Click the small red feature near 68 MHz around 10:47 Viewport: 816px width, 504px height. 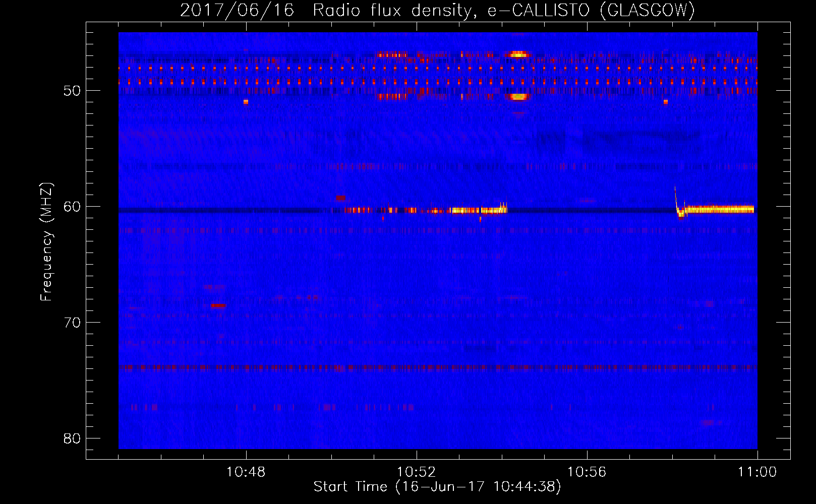click(x=218, y=306)
